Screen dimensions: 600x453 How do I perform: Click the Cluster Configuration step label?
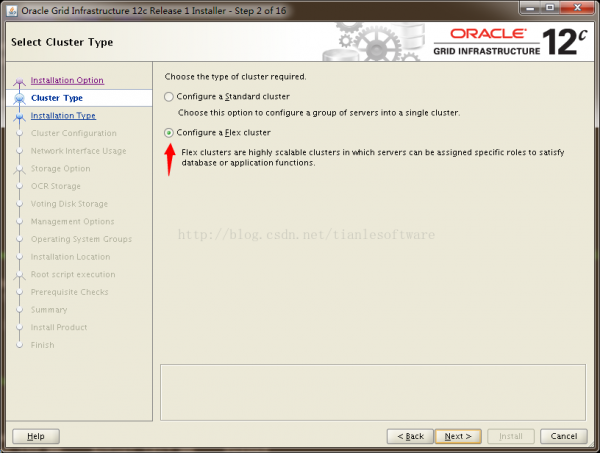click(74, 133)
